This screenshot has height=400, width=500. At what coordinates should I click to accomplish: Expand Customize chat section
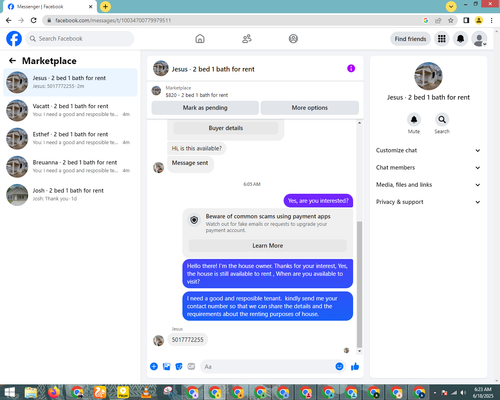[428, 150]
